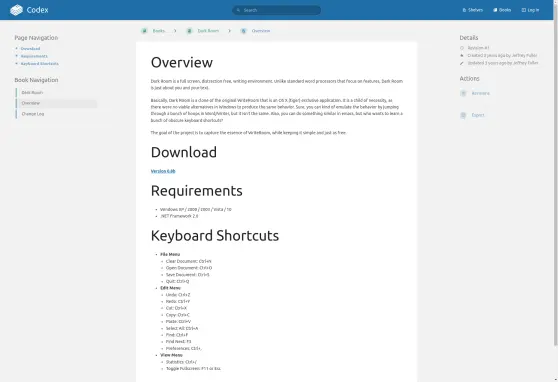This screenshot has width=558, height=382.
Task: Click the Revision #1 history icon
Action: (x=462, y=48)
